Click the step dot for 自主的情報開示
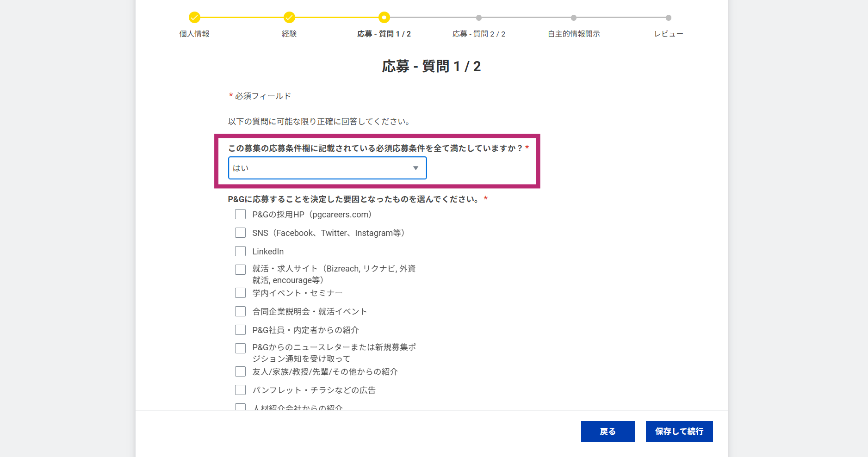The width and height of the screenshot is (868, 457). 574,18
